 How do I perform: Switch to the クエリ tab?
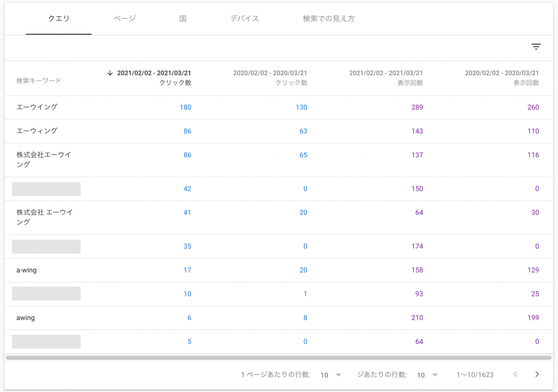pyautogui.click(x=59, y=19)
